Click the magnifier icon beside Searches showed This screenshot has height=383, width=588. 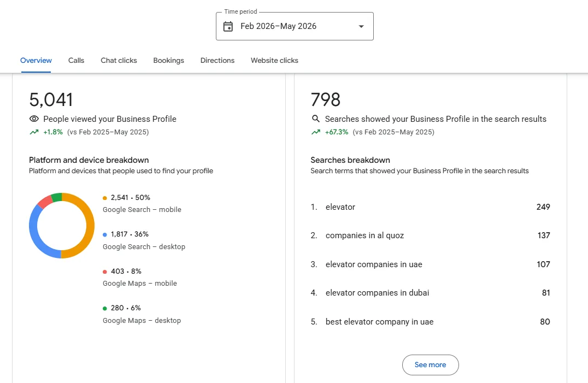316,119
